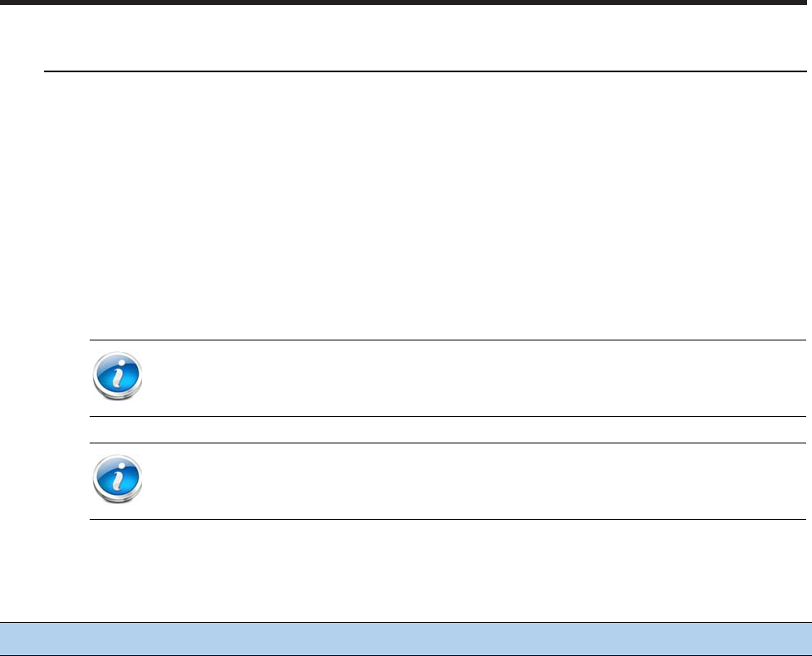This screenshot has width=812, height=656.
Task: Click the upper blue info note icon
Action: point(118,376)
